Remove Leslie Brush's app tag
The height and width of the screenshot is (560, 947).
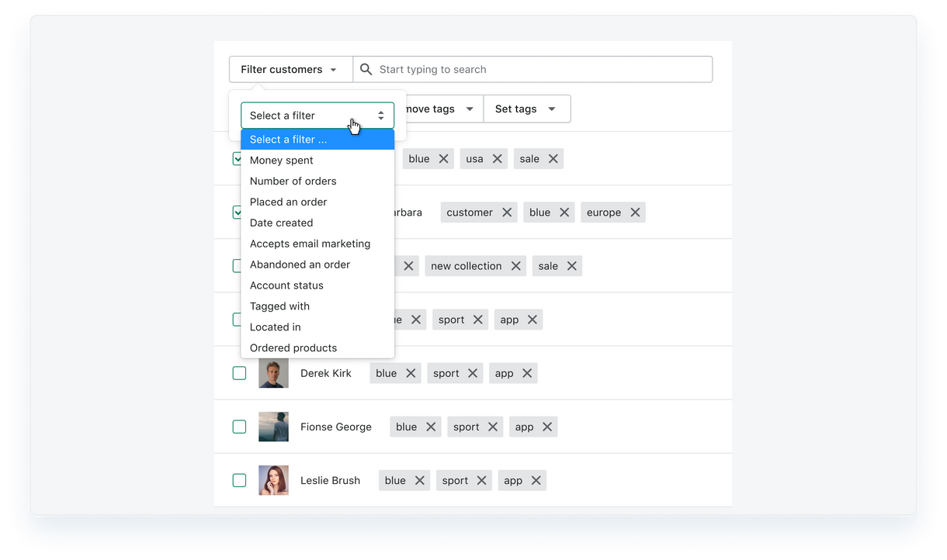(536, 480)
